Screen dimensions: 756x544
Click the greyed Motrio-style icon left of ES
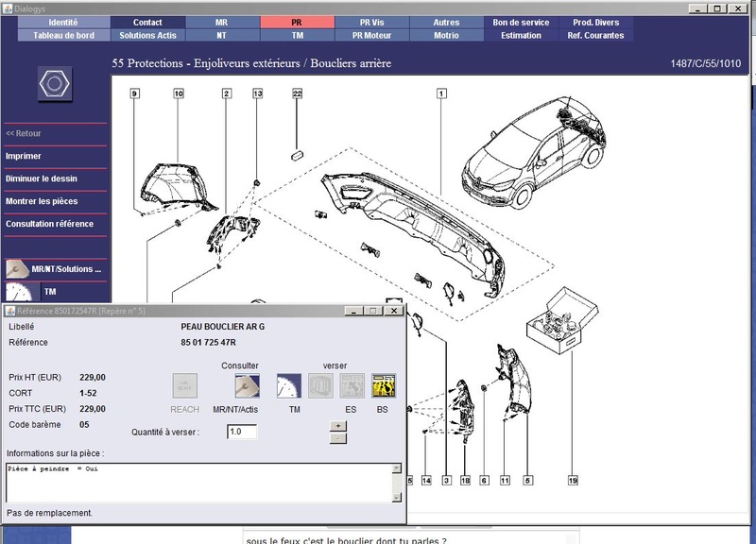(320, 385)
